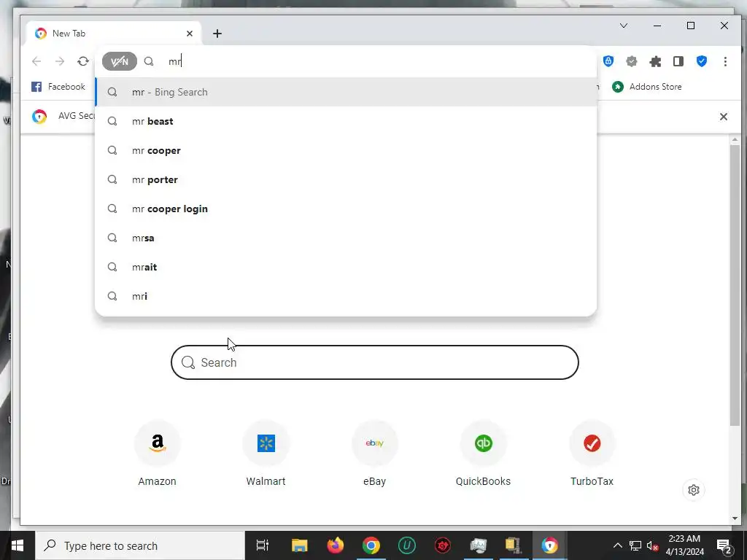Image resolution: width=747 pixels, height=560 pixels.
Task: Open the Facebook bookmark
Action: (58, 87)
